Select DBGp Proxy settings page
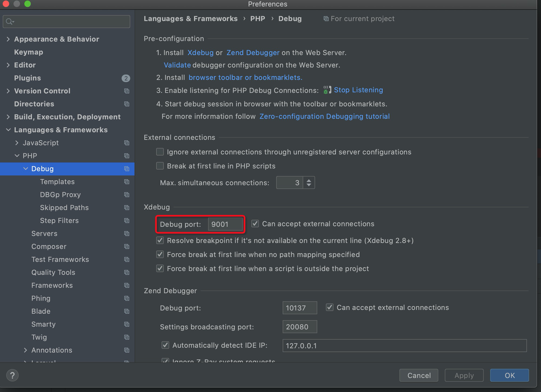This screenshot has width=541, height=392. point(60,195)
